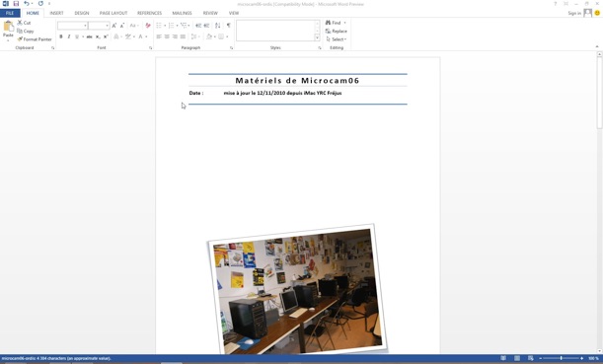This screenshot has width=603, height=364.
Task: Expand the Styles gallery
Action: [317, 37]
